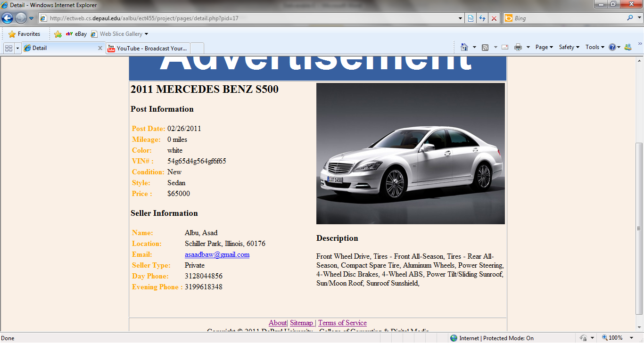Click the price value $65000
The height and width of the screenshot is (343, 644).
[x=179, y=194]
